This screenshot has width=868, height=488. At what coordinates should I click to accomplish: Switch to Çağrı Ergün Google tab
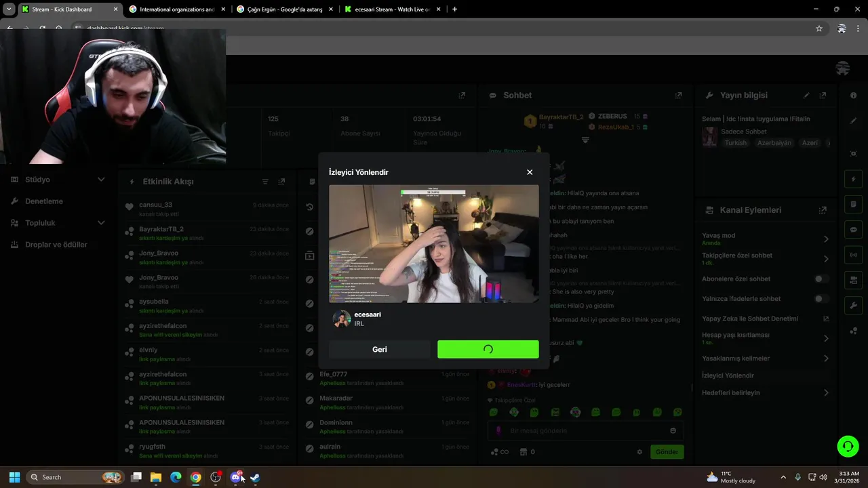pos(285,9)
